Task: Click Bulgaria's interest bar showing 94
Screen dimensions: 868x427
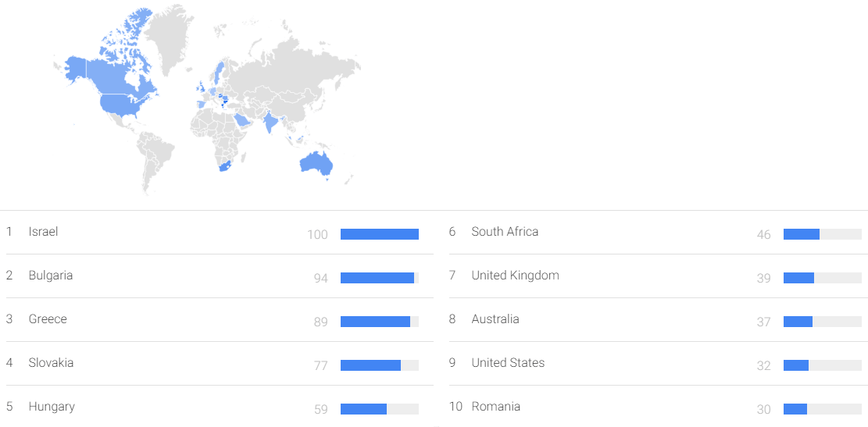Action: coord(377,278)
